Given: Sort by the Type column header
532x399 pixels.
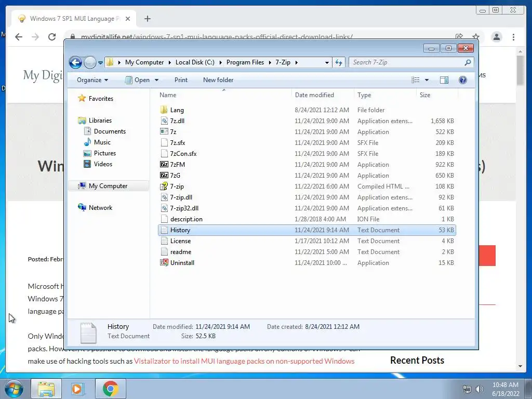Looking at the screenshot, I should [385, 95].
